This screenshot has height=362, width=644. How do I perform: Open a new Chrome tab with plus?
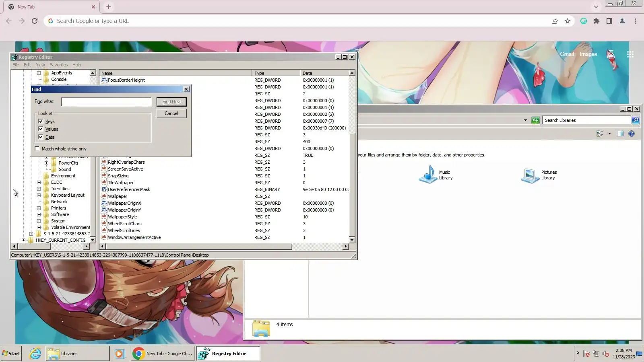tap(109, 7)
